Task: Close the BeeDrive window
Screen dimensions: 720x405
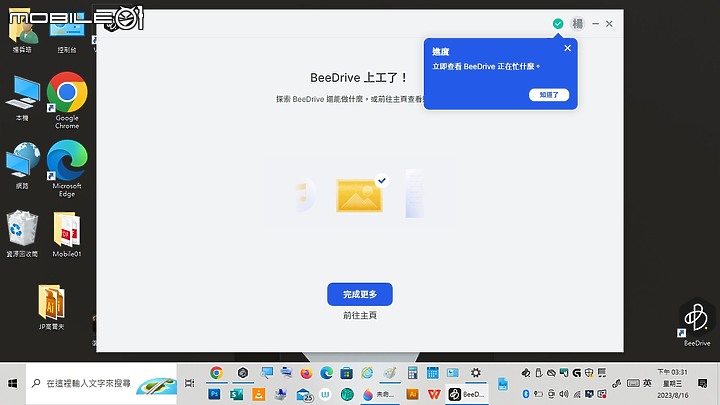Action: 609,23
